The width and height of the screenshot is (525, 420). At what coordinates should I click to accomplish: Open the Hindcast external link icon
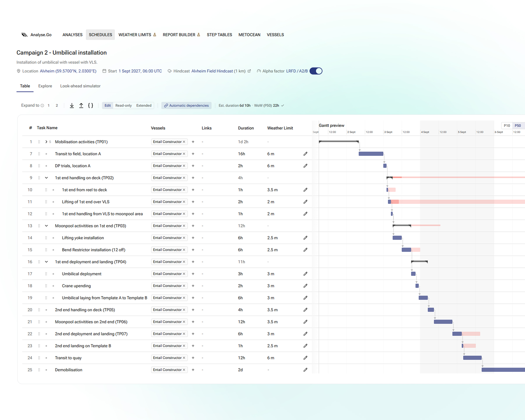249,71
